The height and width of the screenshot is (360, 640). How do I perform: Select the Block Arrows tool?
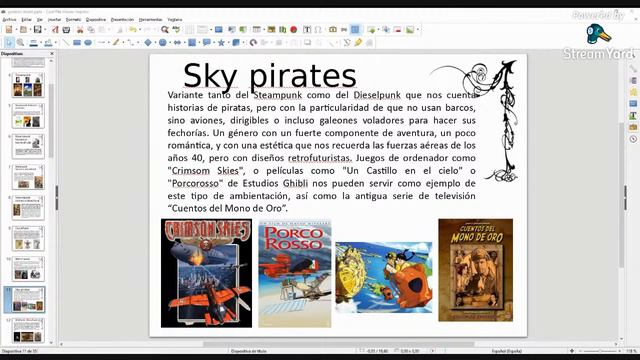pyautogui.click(x=177, y=42)
